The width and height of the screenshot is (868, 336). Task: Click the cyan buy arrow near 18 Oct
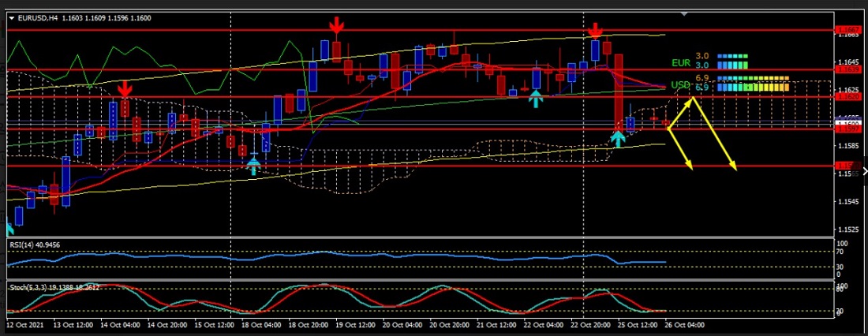253,166
